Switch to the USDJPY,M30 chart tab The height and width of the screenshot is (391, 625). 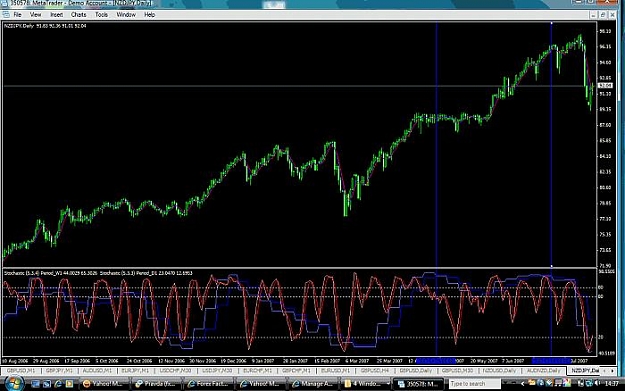217,371
